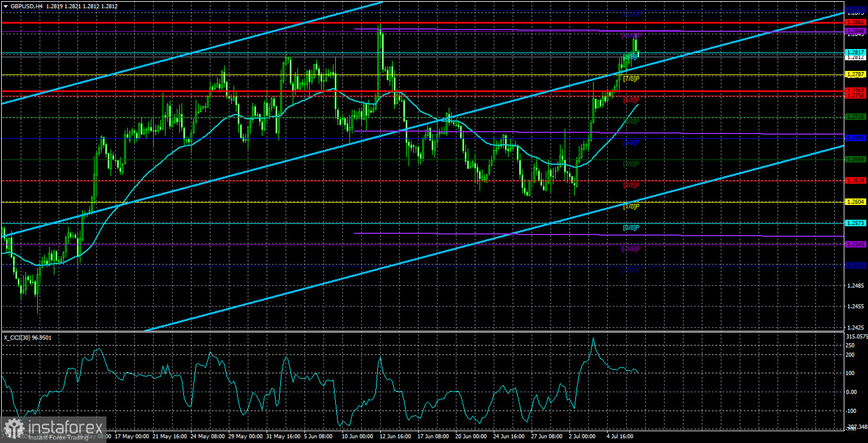This screenshot has width=868, height=443.
Task: Click the 12 Jun 16:00 time label
Action: [396, 437]
